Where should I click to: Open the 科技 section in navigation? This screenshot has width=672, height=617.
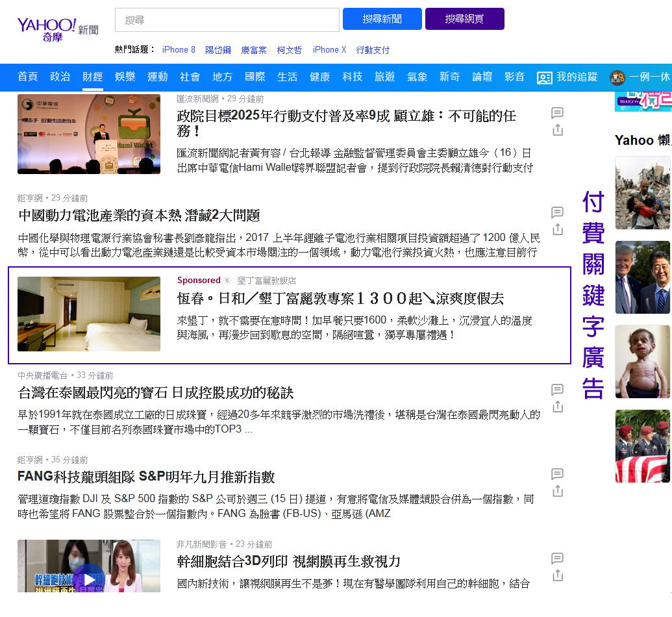352,77
